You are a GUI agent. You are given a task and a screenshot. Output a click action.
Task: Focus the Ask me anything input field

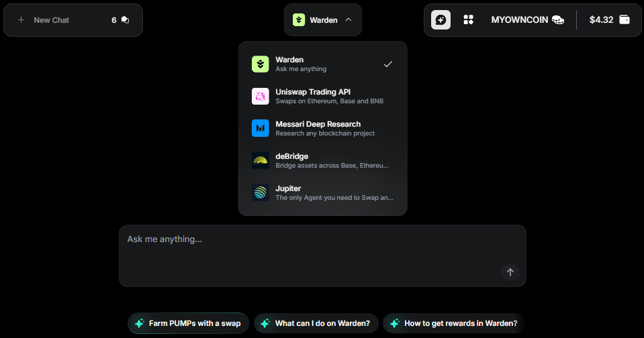click(x=322, y=256)
